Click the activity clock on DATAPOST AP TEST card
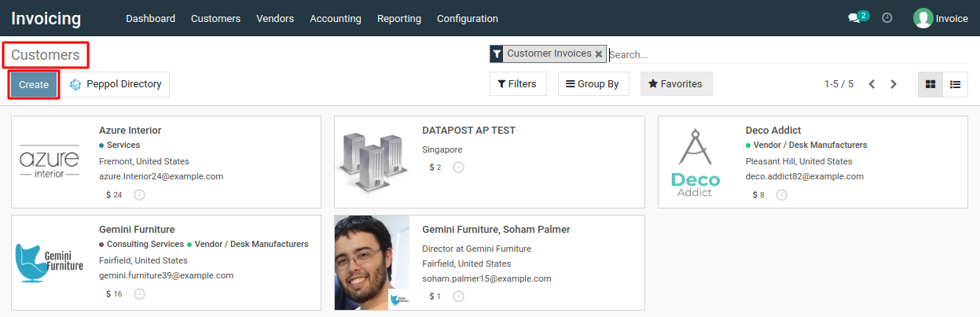Image resolution: width=980 pixels, height=317 pixels. point(458,168)
